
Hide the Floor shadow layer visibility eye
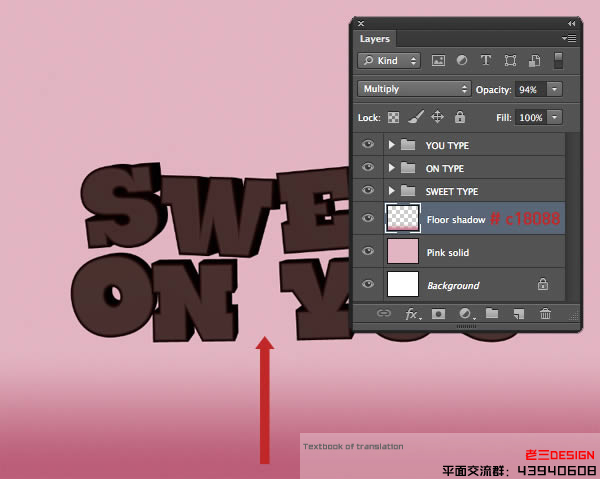[368, 218]
